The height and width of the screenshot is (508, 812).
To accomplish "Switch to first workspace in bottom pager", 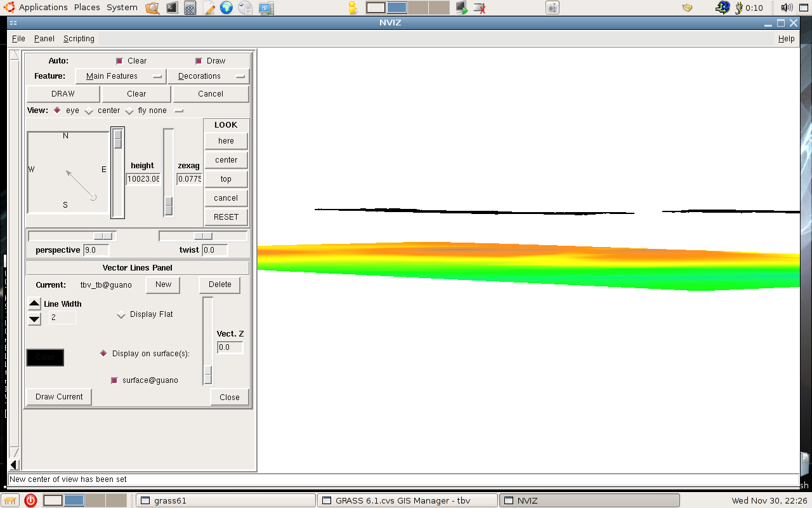I will 53,500.
